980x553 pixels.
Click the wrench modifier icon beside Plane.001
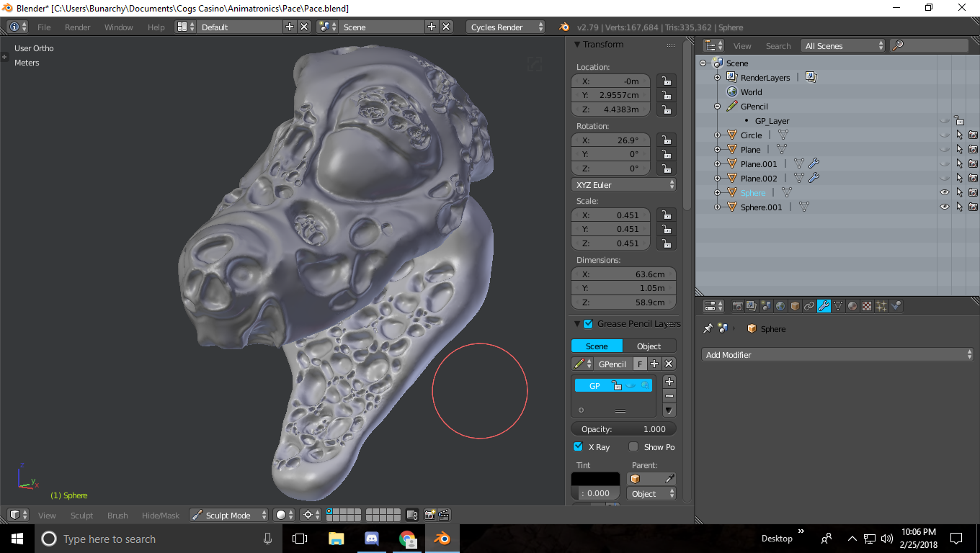(814, 164)
